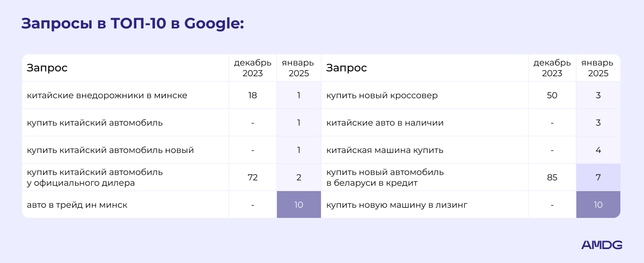Click the December value 72
The image size is (644, 263).
[x=252, y=178]
